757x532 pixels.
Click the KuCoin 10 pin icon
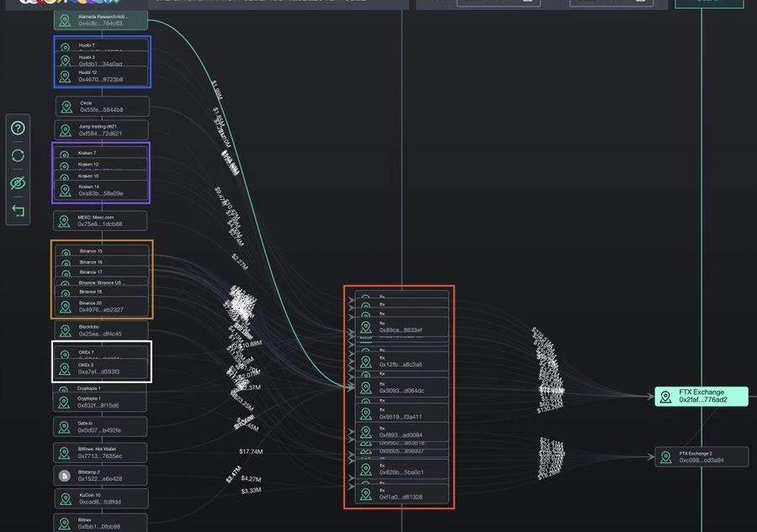tap(64, 499)
